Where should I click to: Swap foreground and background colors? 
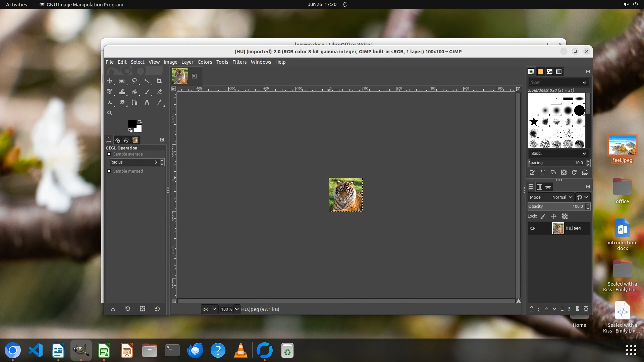(140, 121)
